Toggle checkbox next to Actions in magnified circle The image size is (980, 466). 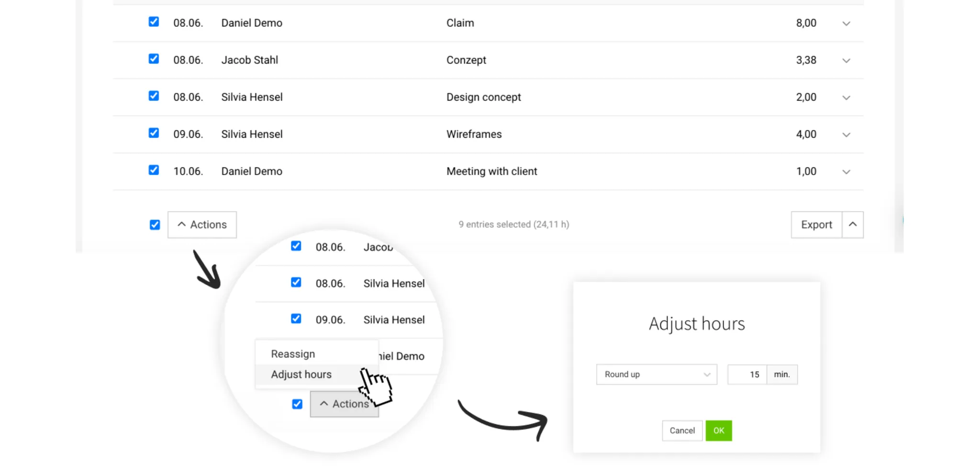(x=297, y=404)
